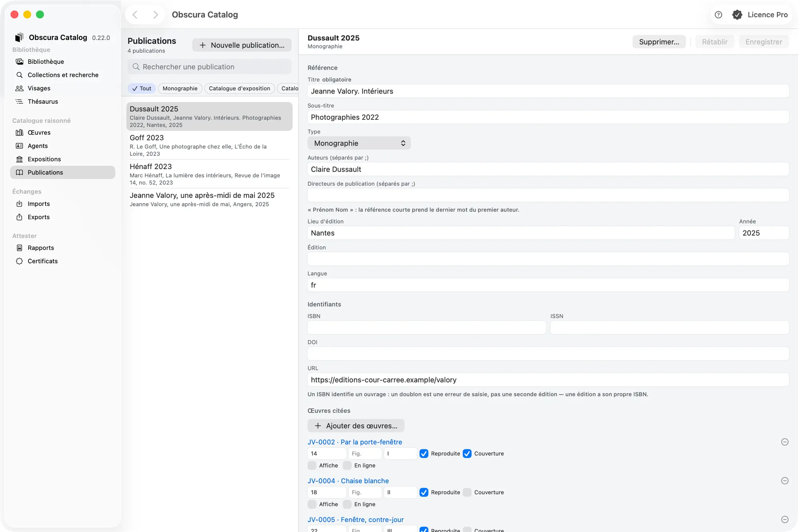Open Publications in the sidebar
Screen dimensions: 798x532
pyautogui.click(x=63, y=172)
